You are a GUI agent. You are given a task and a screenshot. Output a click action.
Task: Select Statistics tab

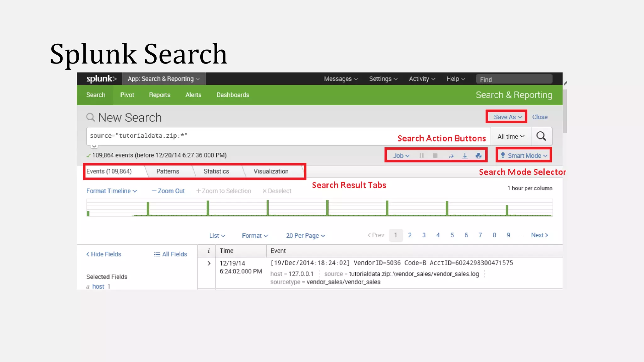coord(216,171)
